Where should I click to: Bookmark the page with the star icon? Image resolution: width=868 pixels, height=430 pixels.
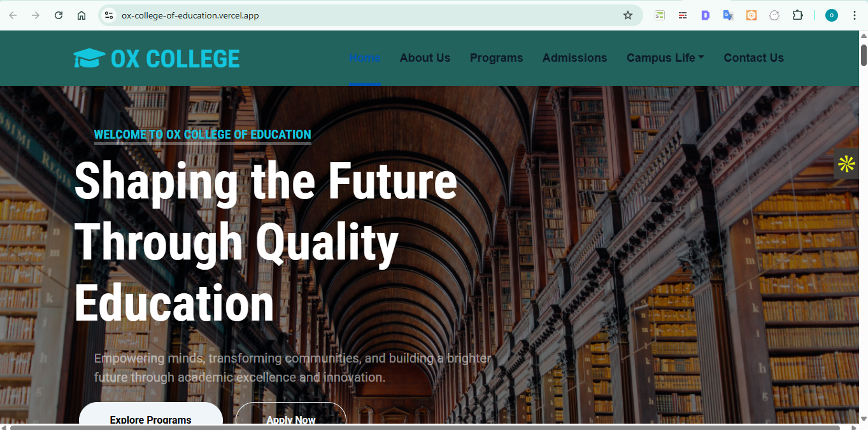(628, 15)
